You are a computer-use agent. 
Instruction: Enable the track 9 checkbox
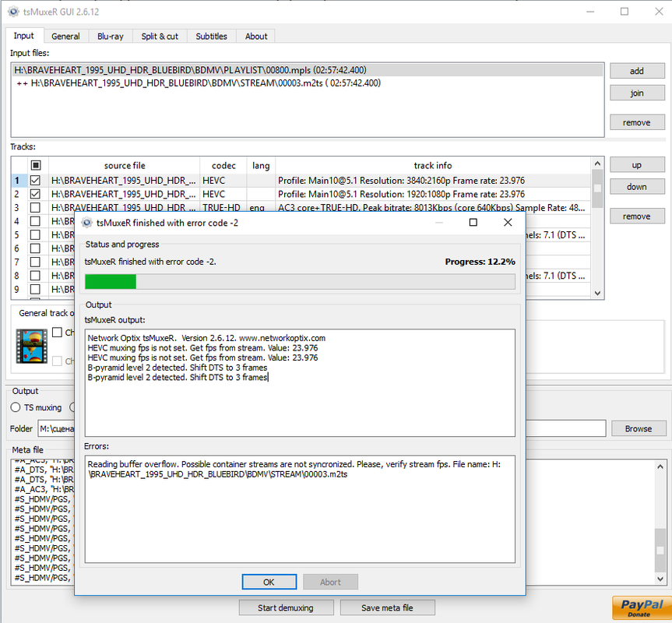tap(35, 289)
